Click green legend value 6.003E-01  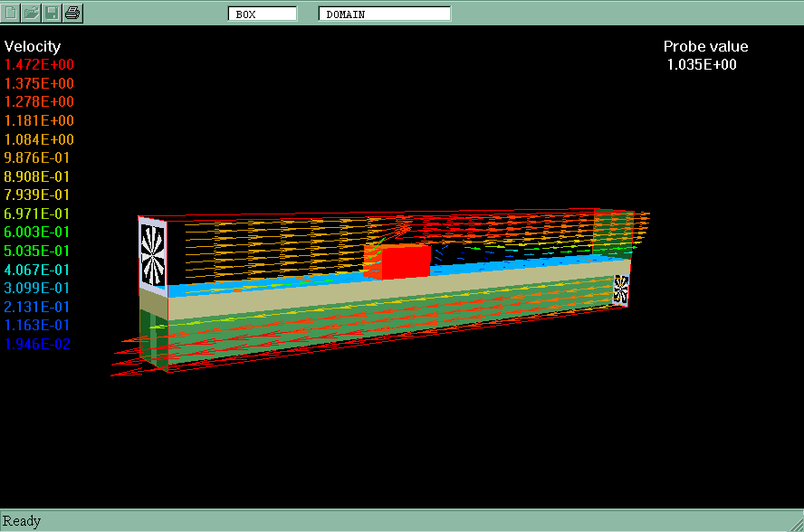coord(40,233)
